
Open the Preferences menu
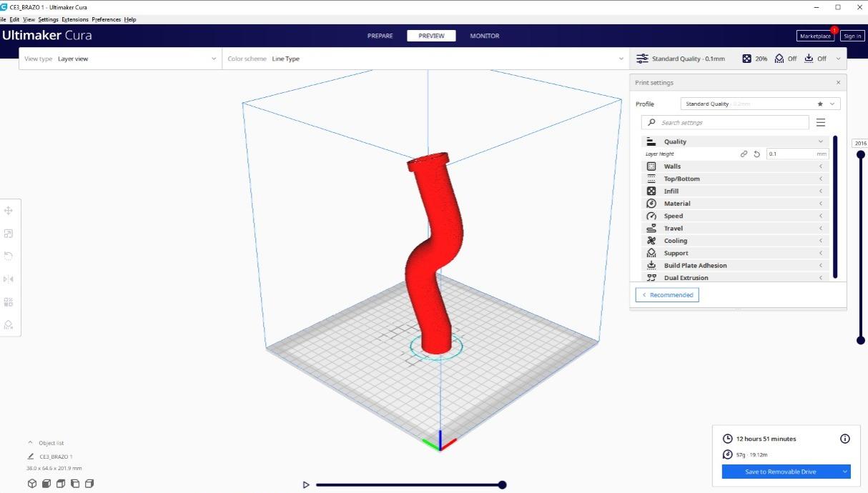point(107,19)
